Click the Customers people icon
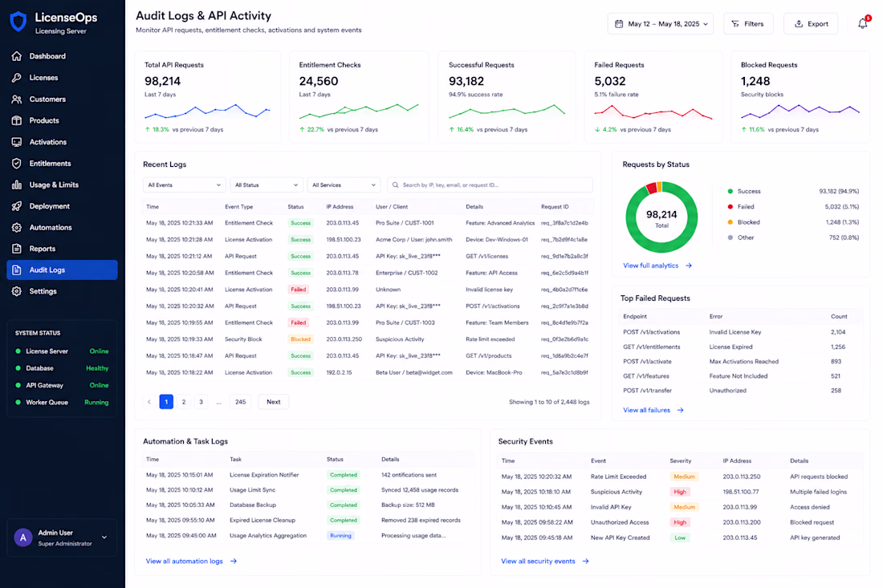 (x=17, y=99)
